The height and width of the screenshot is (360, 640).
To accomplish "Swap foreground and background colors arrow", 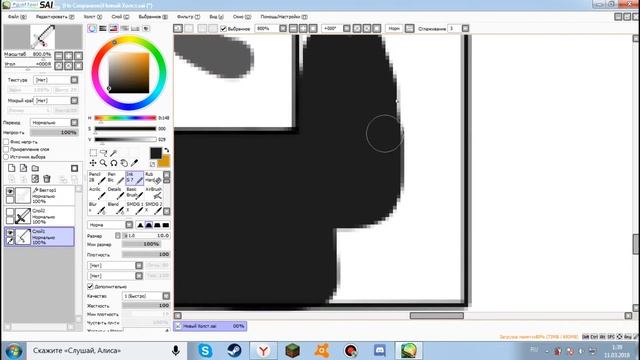I will click(167, 151).
